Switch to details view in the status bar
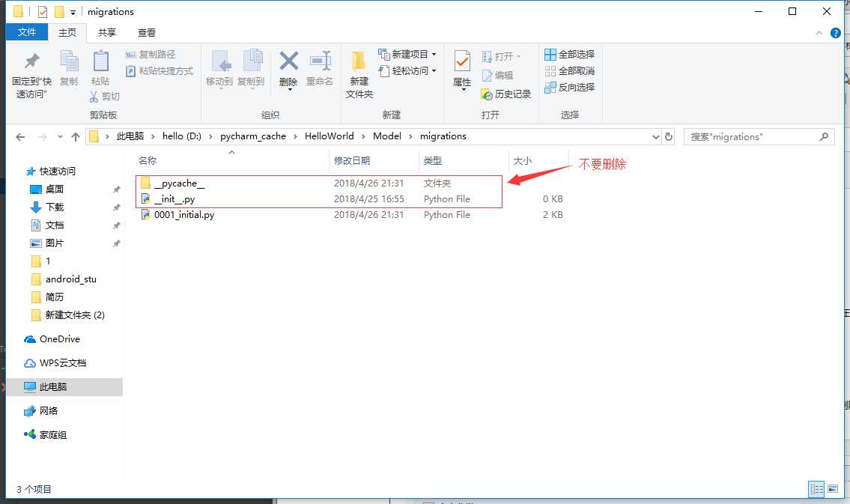 816,489
